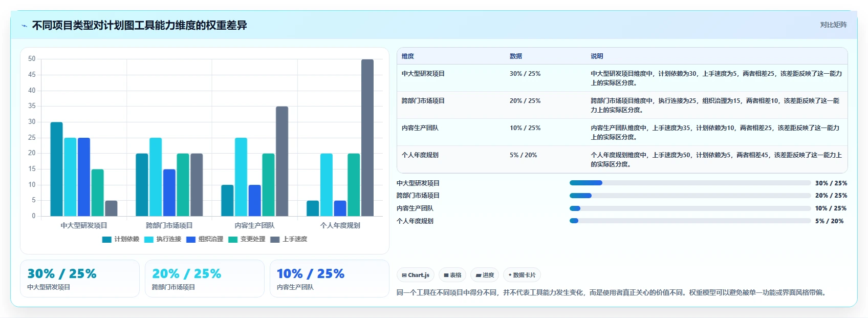Click the 计划依赖 bar at 5 in 个人年度规划 group
868x318 pixels.
[x=313, y=208]
